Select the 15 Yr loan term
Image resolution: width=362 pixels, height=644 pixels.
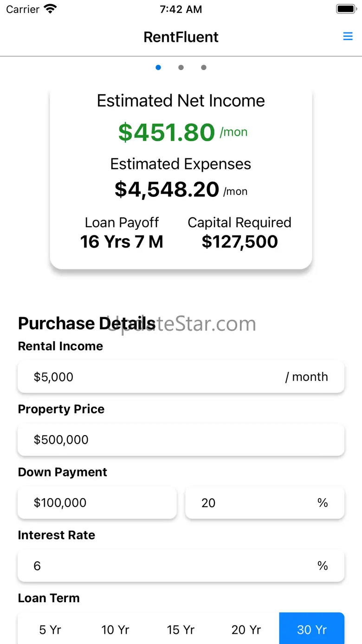(x=181, y=629)
